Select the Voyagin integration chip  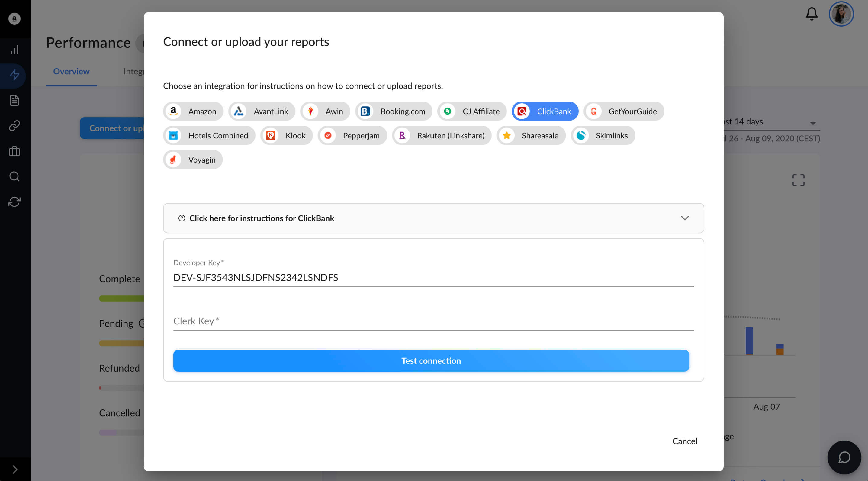pyautogui.click(x=193, y=160)
